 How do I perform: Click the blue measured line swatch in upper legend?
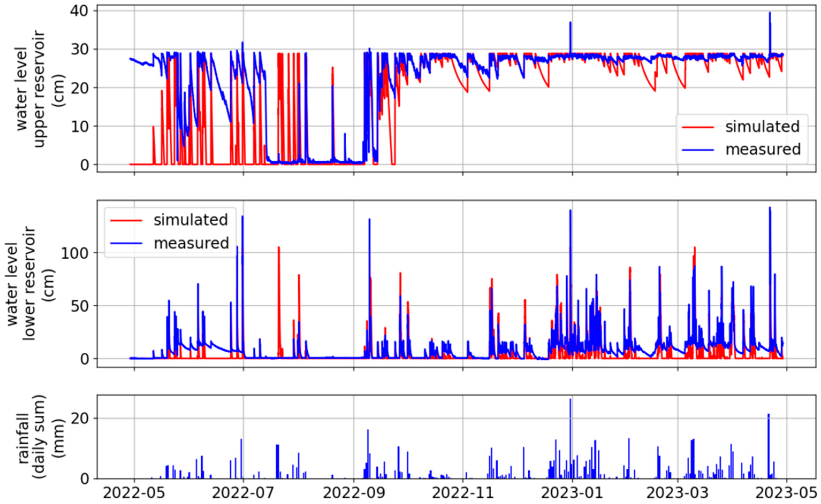698,150
